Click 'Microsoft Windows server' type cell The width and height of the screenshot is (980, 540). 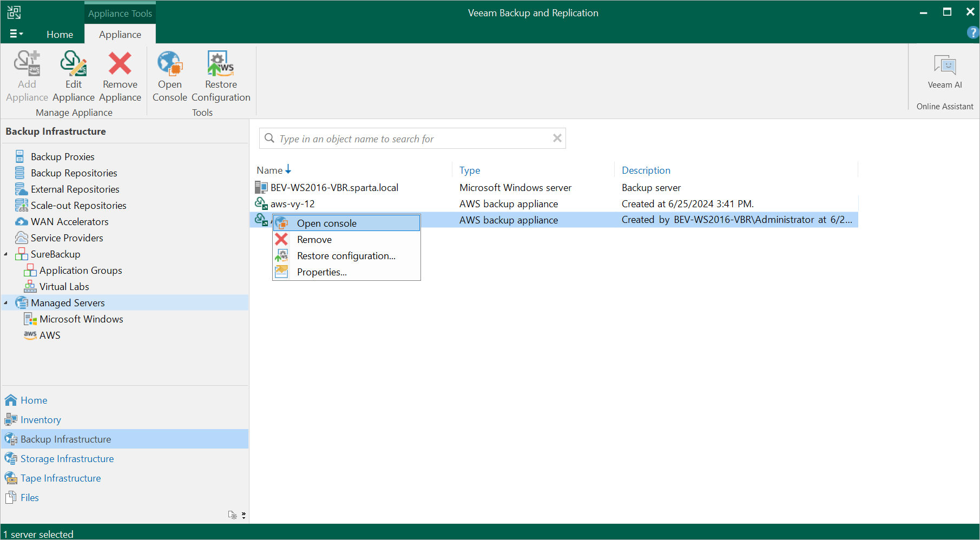click(515, 187)
